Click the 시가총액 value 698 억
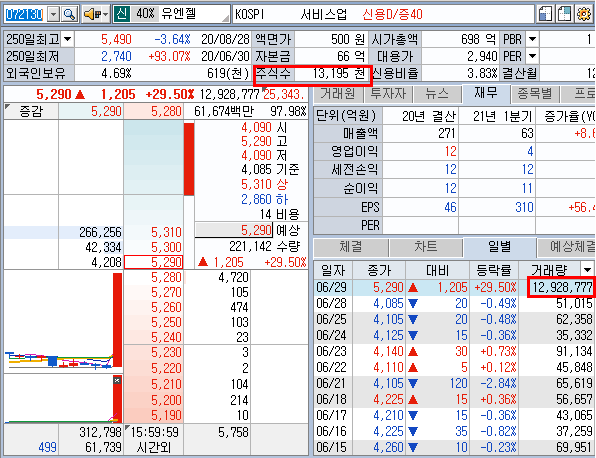 478,39
